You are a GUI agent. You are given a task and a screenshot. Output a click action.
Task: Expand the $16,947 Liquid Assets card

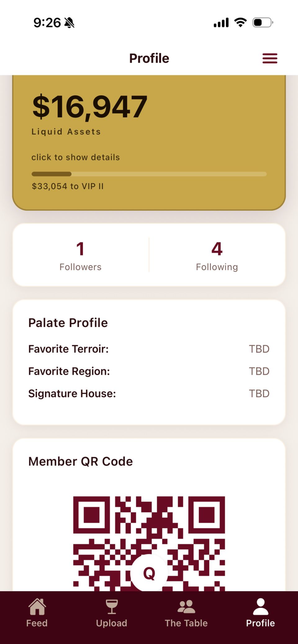(x=149, y=143)
